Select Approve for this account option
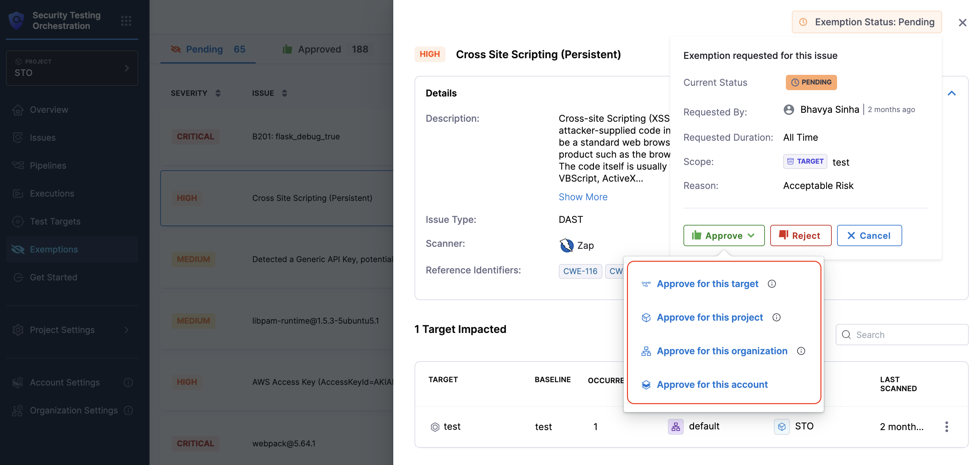 pyautogui.click(x=712, y=384)
